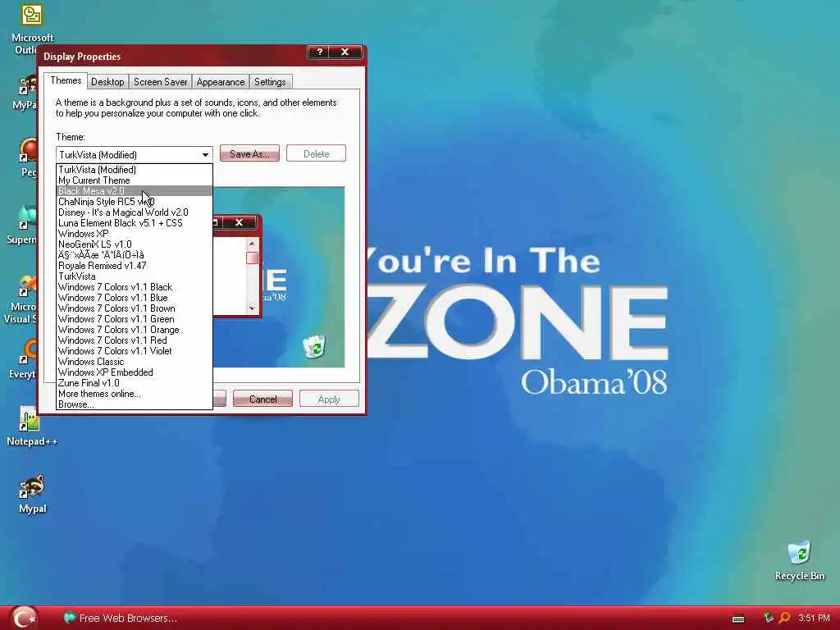840x630 pixels.
Task: Go to the Settings tab
Action: 270,82
